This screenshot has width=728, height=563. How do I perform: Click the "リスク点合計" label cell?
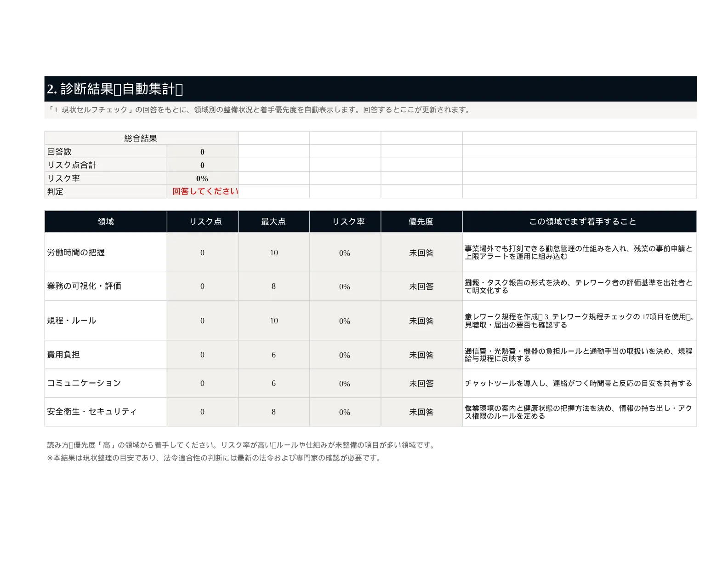pyautogui.click(x=106, y=165)
